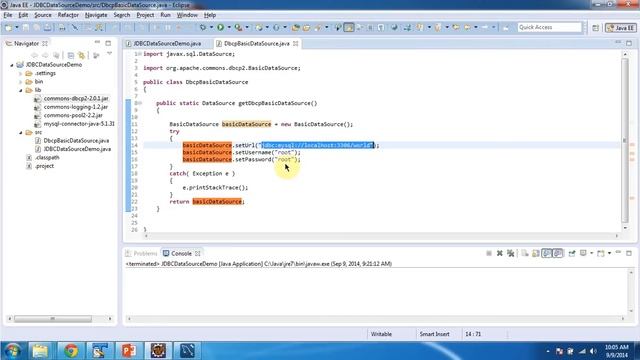Screen dimensions: 640x360
Task: Open Chrome from the Windows taskbar
Action: [x=71, y=351]
